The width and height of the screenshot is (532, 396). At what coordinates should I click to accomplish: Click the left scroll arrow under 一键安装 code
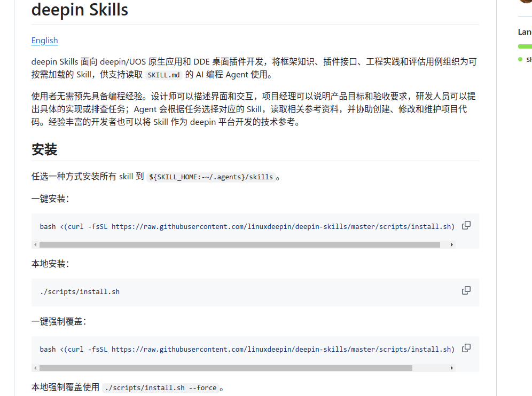[35, 245]
